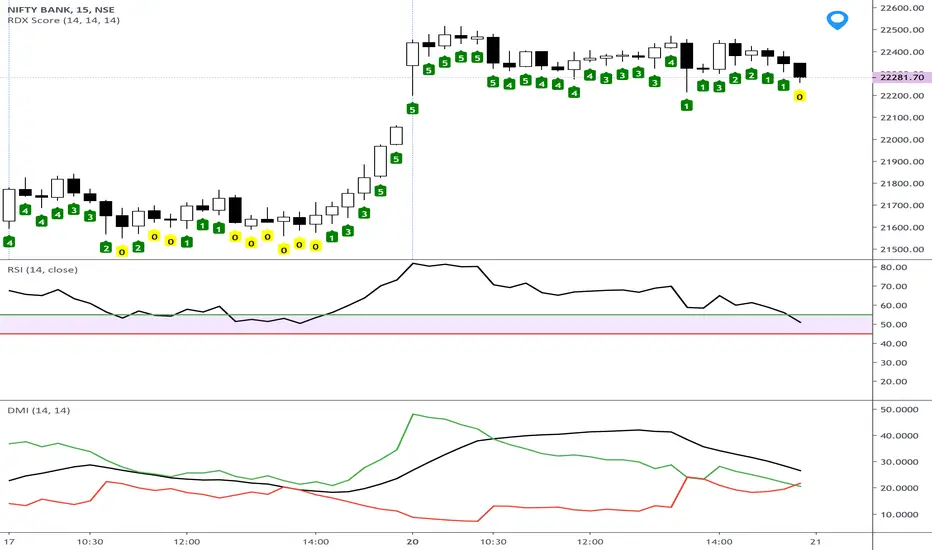Click the 21800.00 price axis label
932x550 pixels.
pyautogui.click(x=902, y=184)
